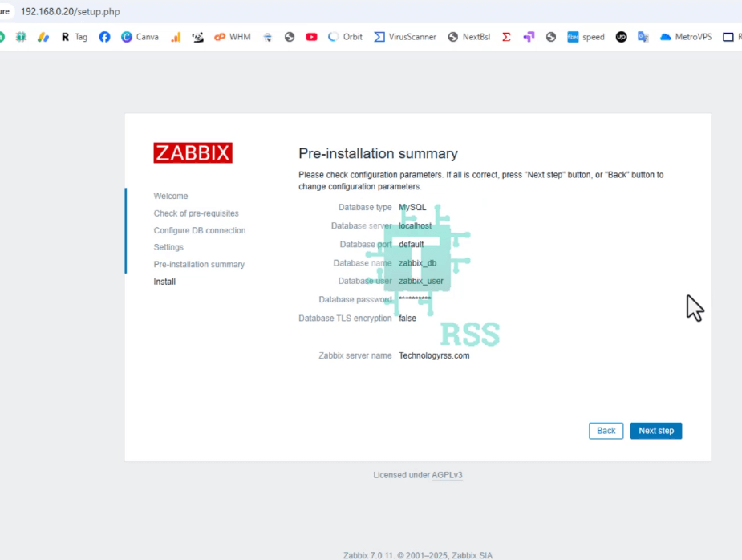Open the Google Translate bookmark icon

click(643, 37)
